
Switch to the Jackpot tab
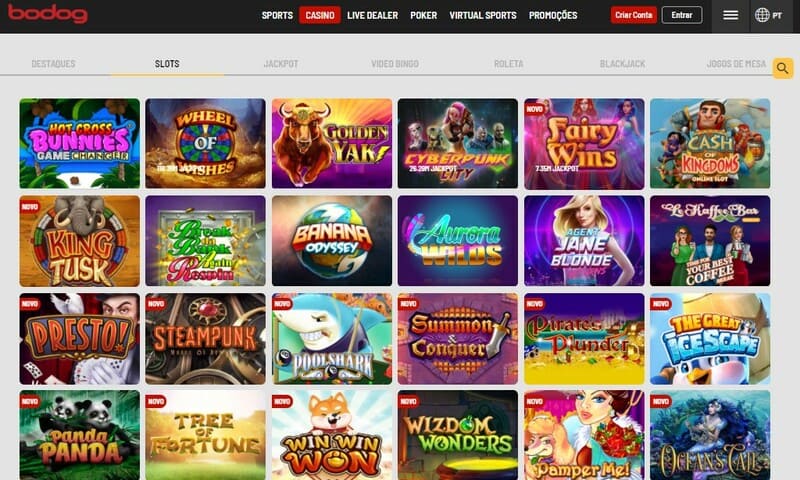tap(281, 64)
